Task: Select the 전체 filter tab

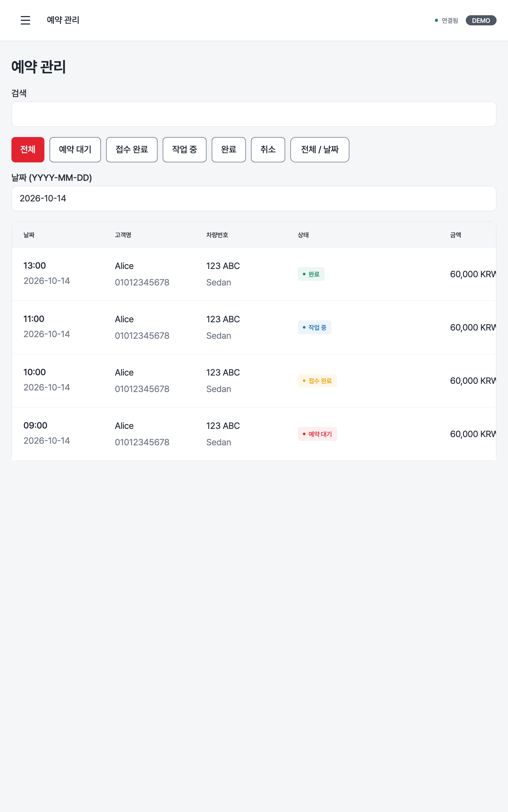Action: pos(28,150)
